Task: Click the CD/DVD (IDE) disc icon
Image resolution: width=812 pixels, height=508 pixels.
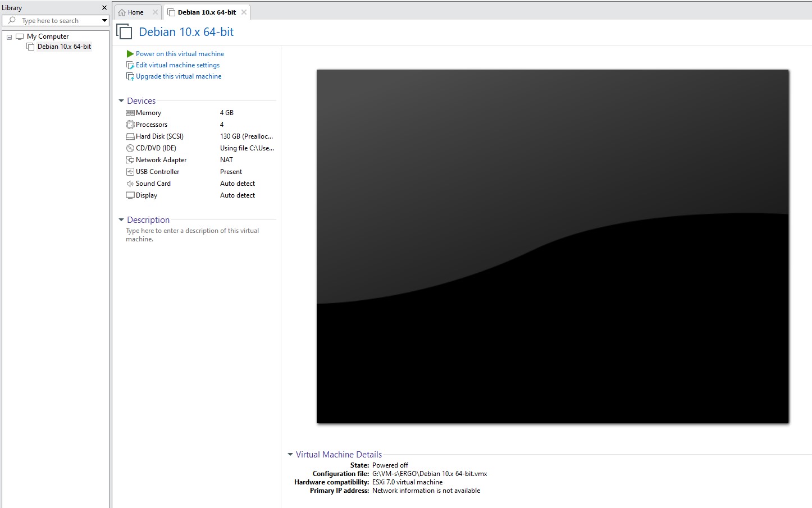Action: (x=130, y=148)
